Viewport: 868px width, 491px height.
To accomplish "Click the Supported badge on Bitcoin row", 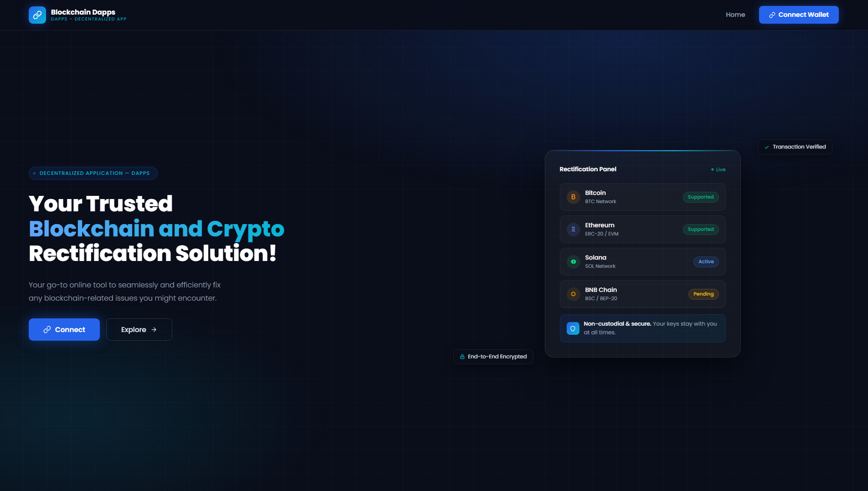I will coord(701,197).
